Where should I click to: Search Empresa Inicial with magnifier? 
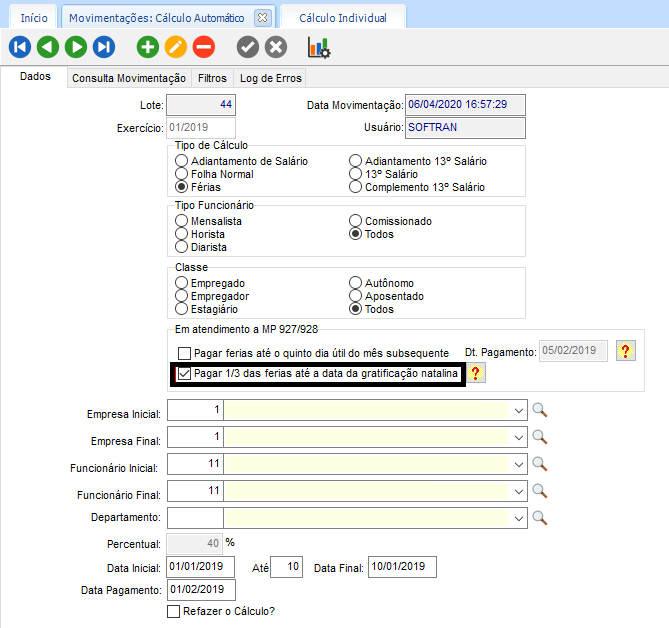pyautogui.click(x=540, y=410)
